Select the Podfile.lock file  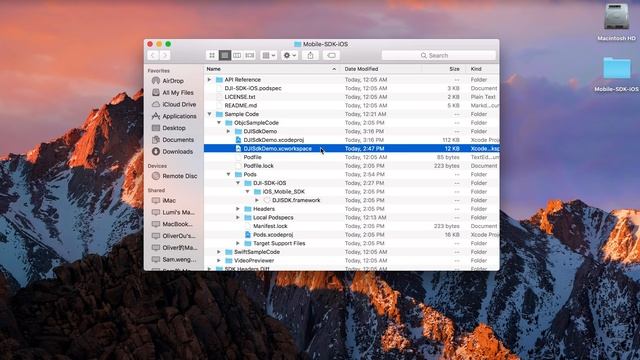coord(351,166)
